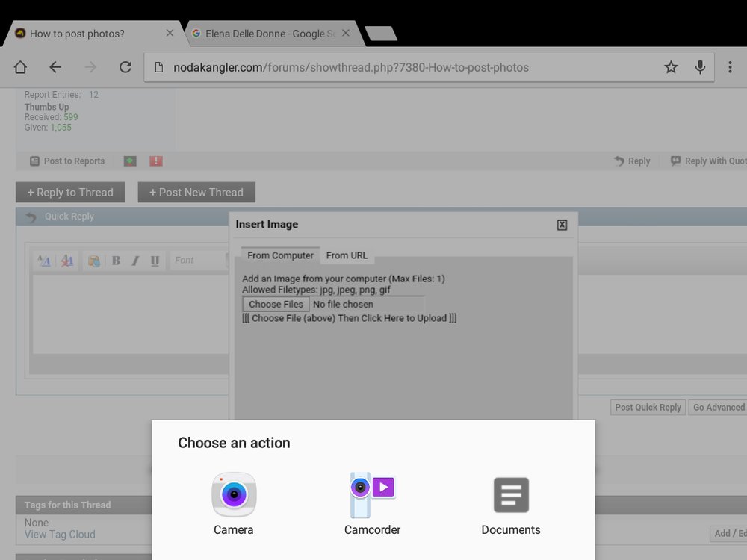Switch to the From URL tab
The height and width of the screenshot is (560, 747).
(347, 255)
